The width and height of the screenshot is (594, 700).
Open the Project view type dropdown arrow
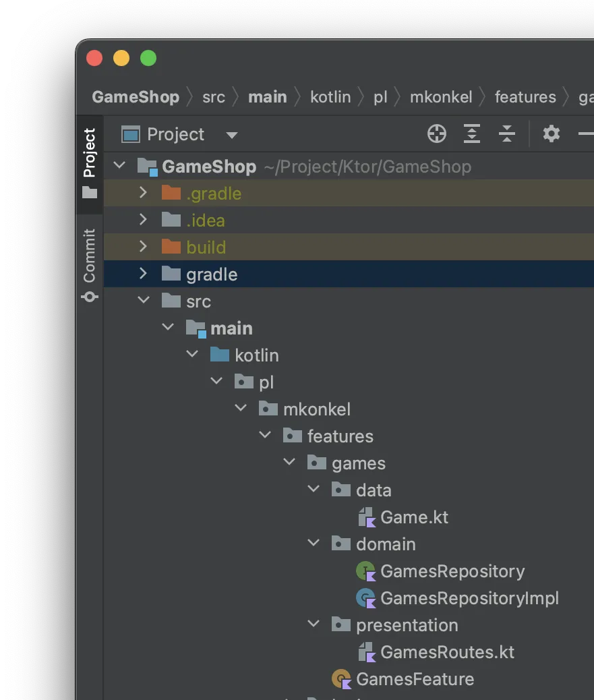[x=232, y=136]
